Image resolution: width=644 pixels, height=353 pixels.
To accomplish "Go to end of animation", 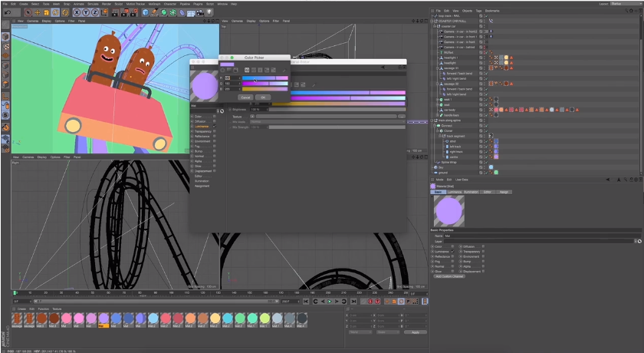I will pos(353,302).
